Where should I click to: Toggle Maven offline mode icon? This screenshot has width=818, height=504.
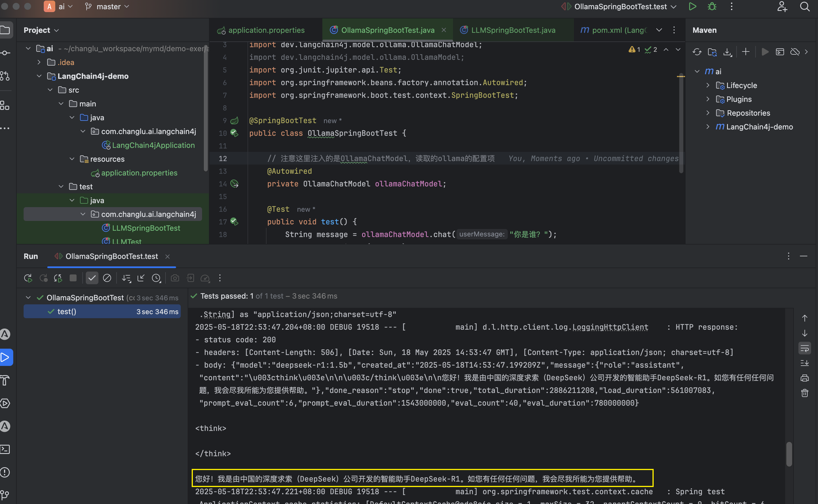pyautogui.click(x=795, y=52)
